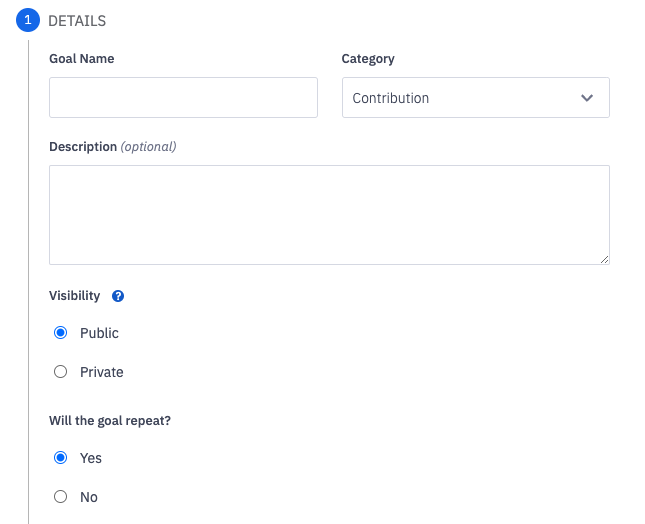Click the Private option label text
This screenshot has height=524, width=645.
point(102,372)
